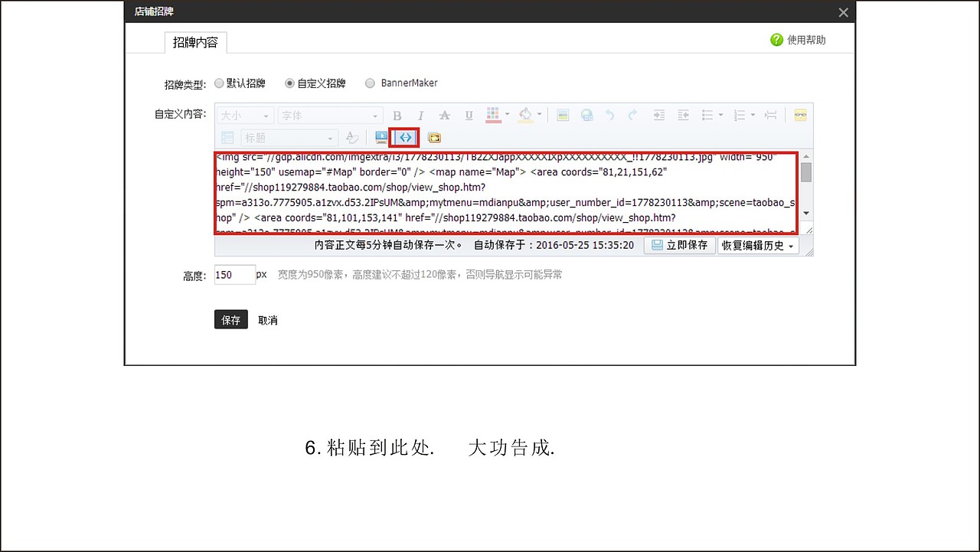Insert a hyperlink with the globe icon
The height and width of the screenshot is (552, 980).
586,116
